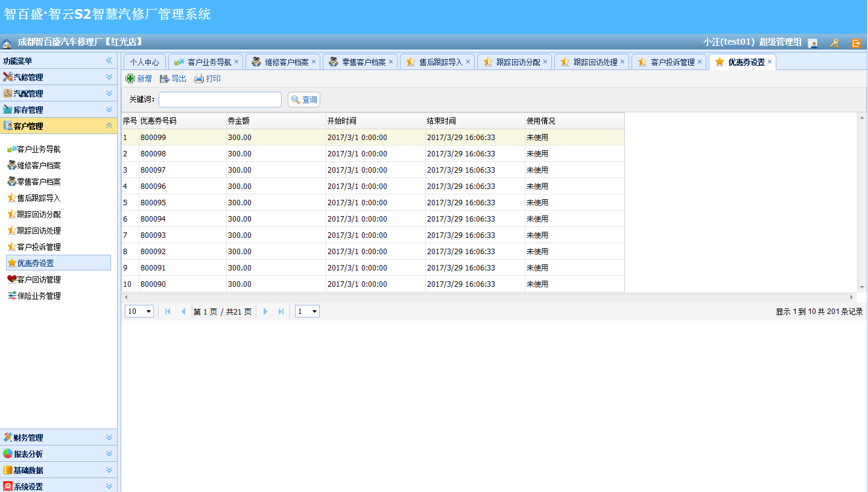The width and height of the screenshot is (868, 492).
Task: Click the 汽修管理 wrench icon
Action: [x=8, y=77]
